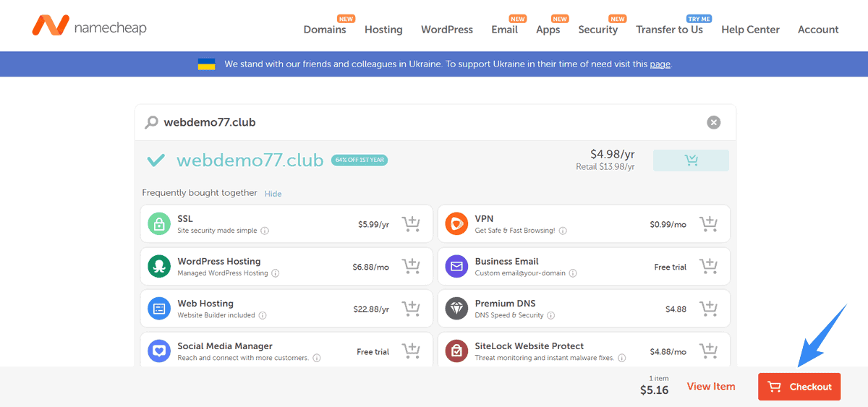Screen dimensions: 868x407
Task: Open the WordPress menu
Action: click(x=447, y=30)
